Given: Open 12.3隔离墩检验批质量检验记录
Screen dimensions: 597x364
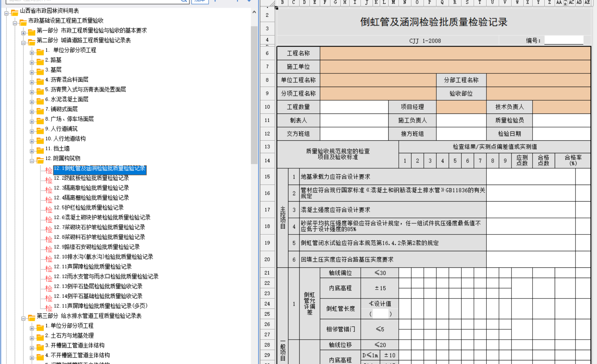Looking at the screenshot, I should click(91, 188).
